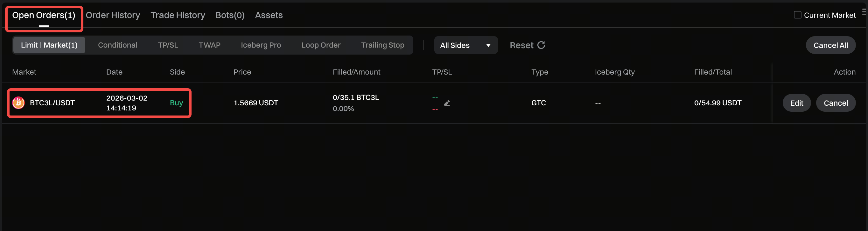The width and height of the screenshot is (868, 231).
Task: Select the Limit | Market filter
Action: point(49,45)
